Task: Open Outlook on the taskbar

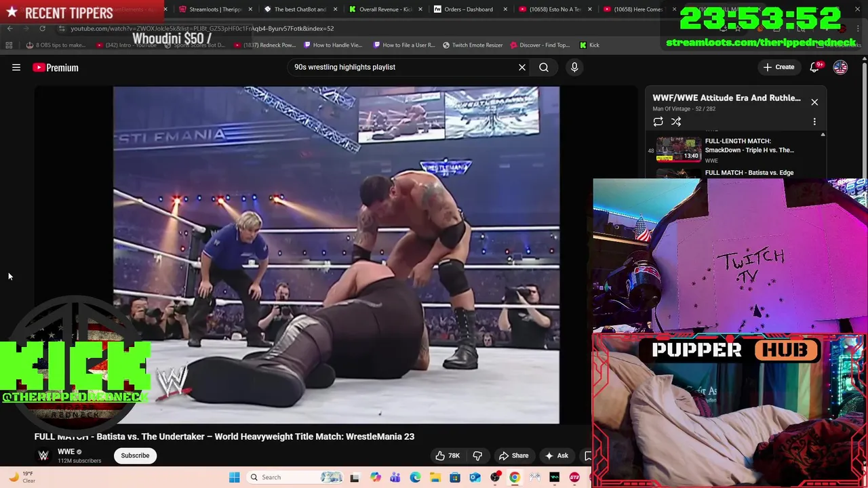Action: (475, 477)
